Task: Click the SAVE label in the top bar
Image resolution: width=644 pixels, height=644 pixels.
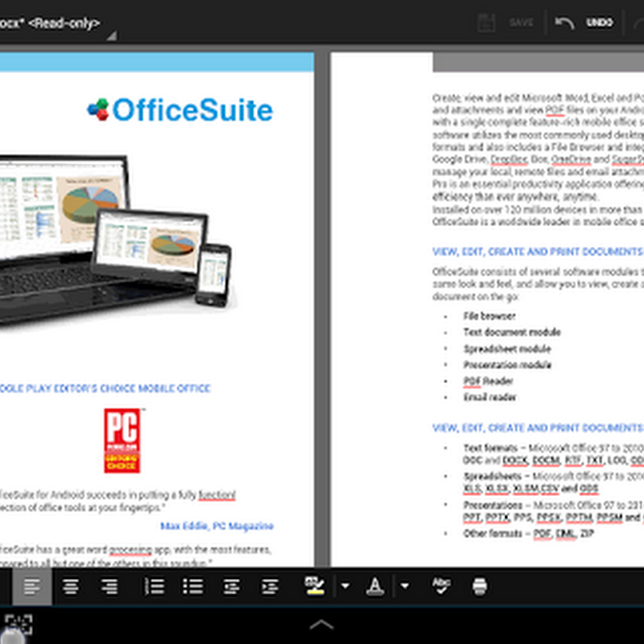Action: 521,22
